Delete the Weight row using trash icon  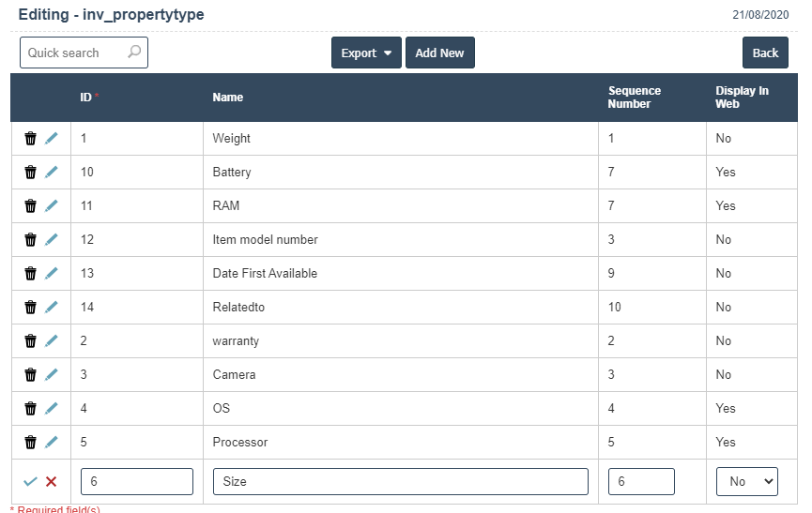coord(30,139)
